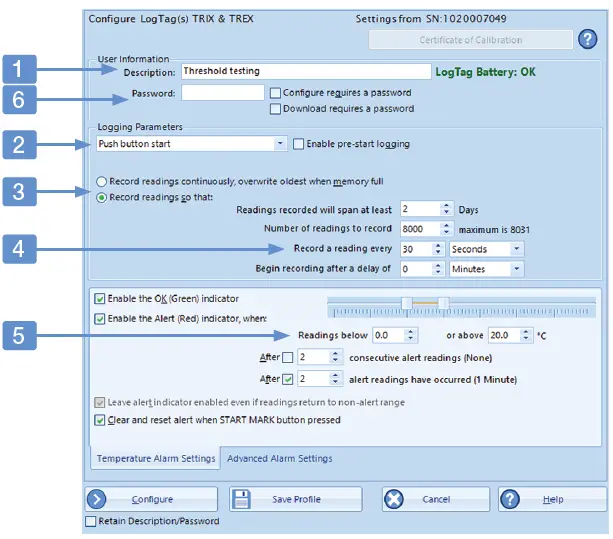Click the maximum is 8031 text

click(494, 229)
